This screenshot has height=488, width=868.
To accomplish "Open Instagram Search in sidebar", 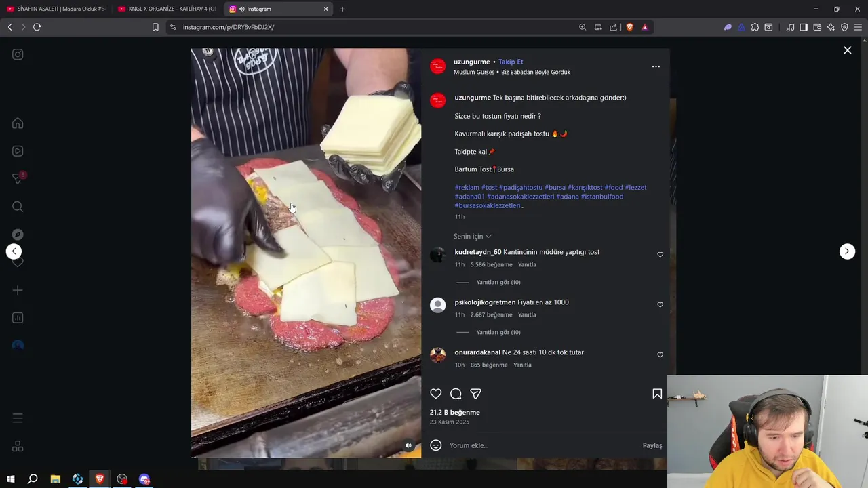I will (x=18, y=207).
